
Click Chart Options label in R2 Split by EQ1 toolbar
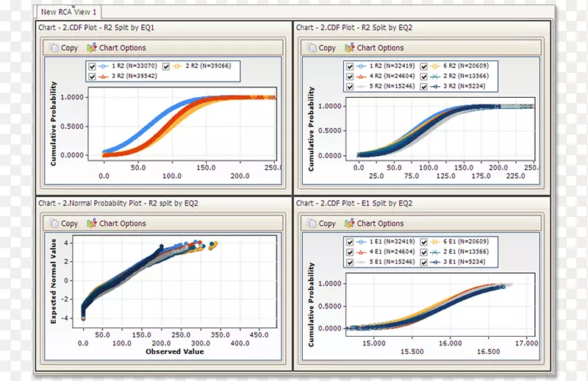[123, 48]
